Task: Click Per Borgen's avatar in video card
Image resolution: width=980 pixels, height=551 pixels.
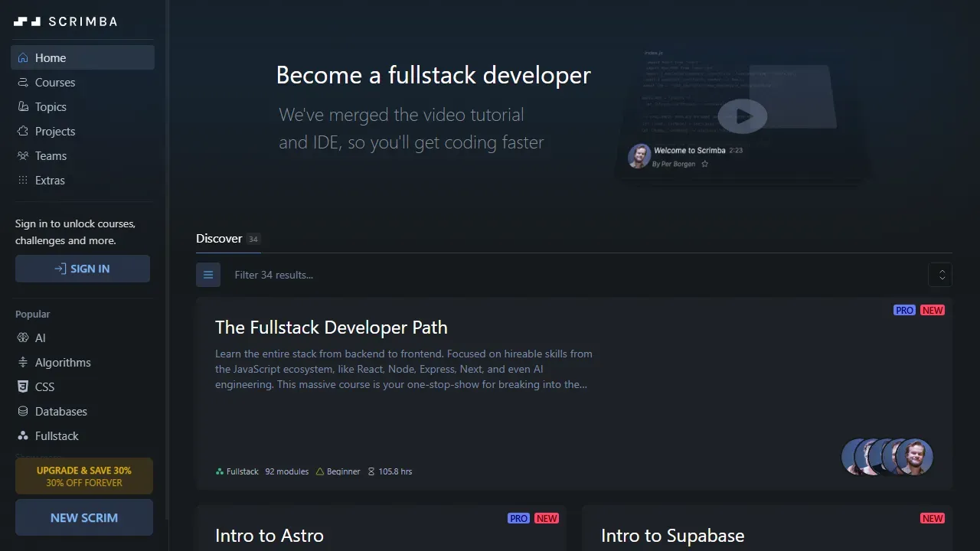Action: [639, 156]
